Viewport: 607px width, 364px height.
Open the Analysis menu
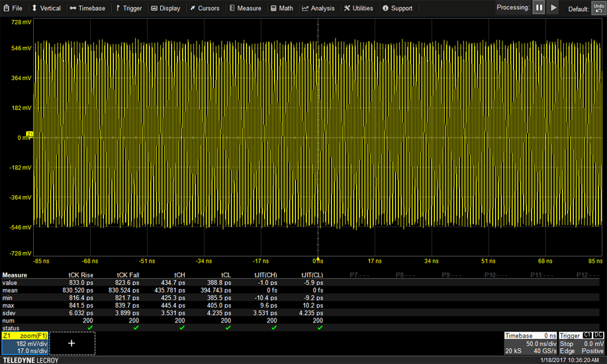click(318, 9)
